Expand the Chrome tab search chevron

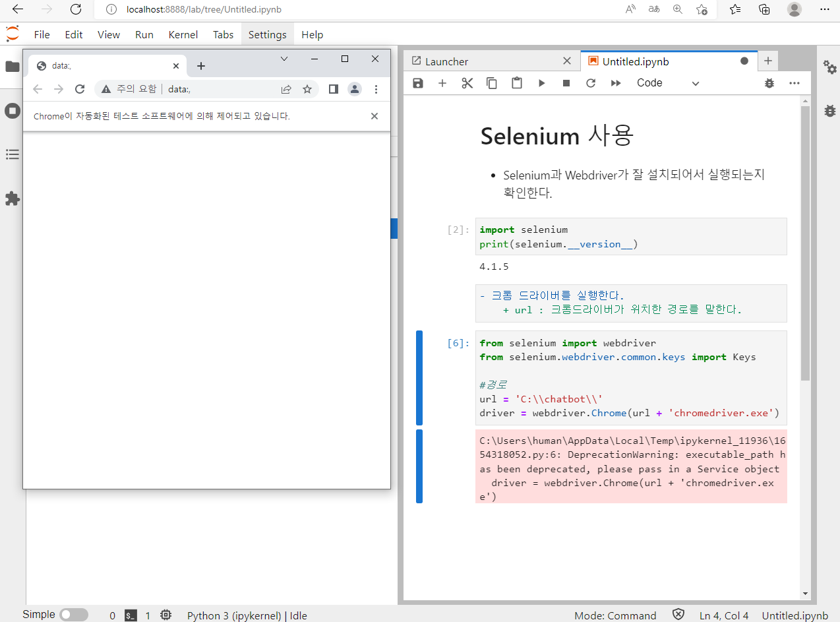click(284, 59)
